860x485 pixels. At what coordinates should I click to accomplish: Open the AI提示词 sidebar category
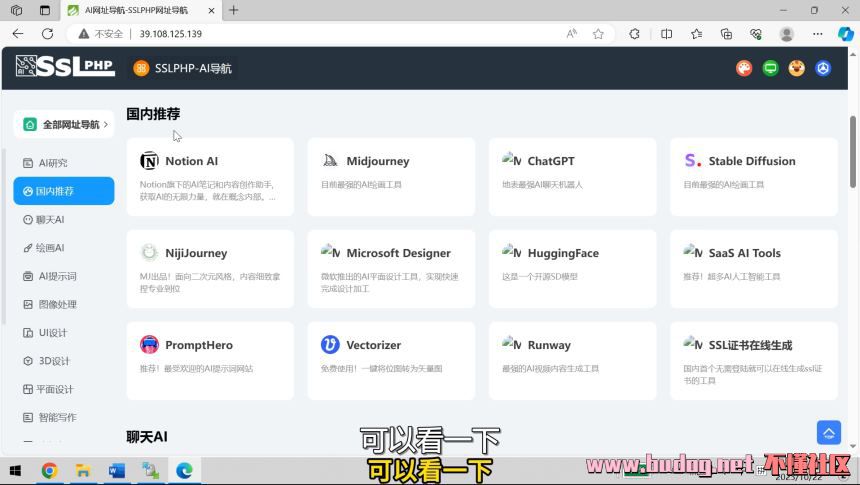pos(57,276)
